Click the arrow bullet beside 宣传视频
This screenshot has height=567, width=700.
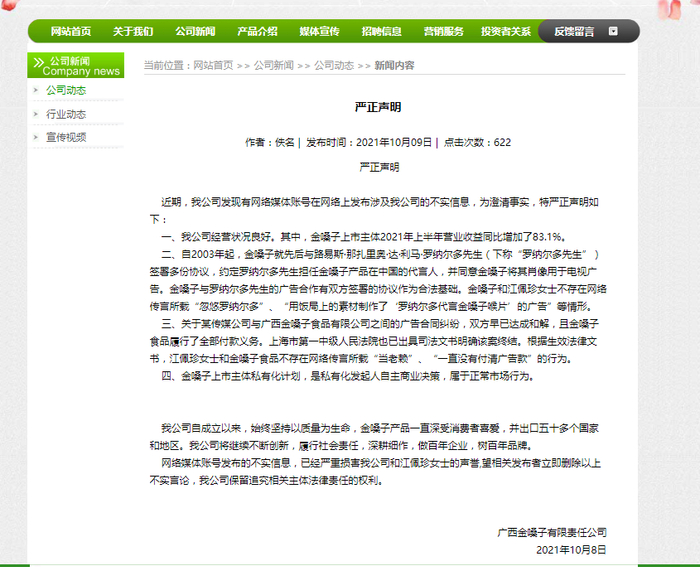pyautogui.click(x=36, y=137)
